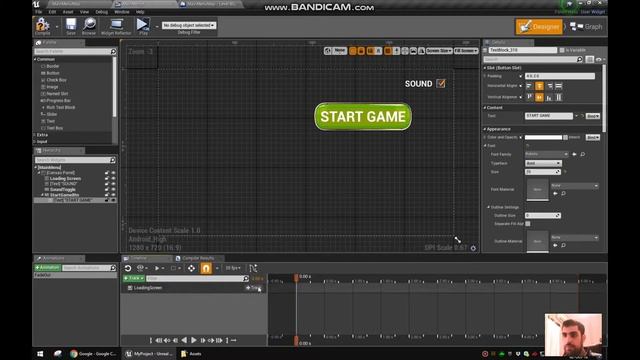This screenshot has height=360, width=640.
Task: Click the green add Track button
Action: pyautogui.click(x=134, y=278)
